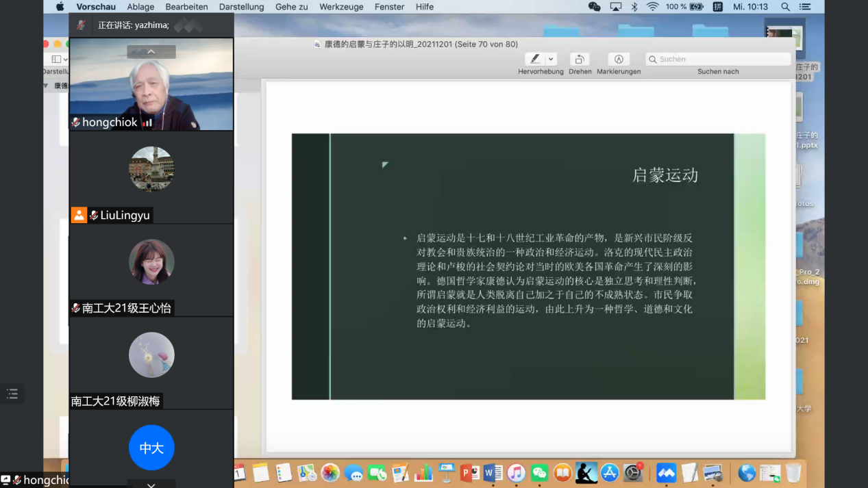This screenshot has width=868, height=488.
Task: Click LiuLingyu's participant avatar
Action: 151,169
